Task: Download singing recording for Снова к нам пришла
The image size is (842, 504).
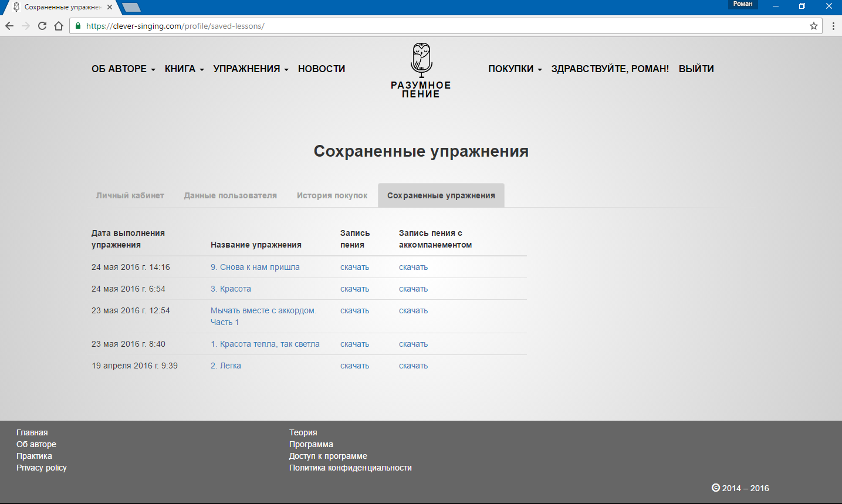Action: click(355, 267)
